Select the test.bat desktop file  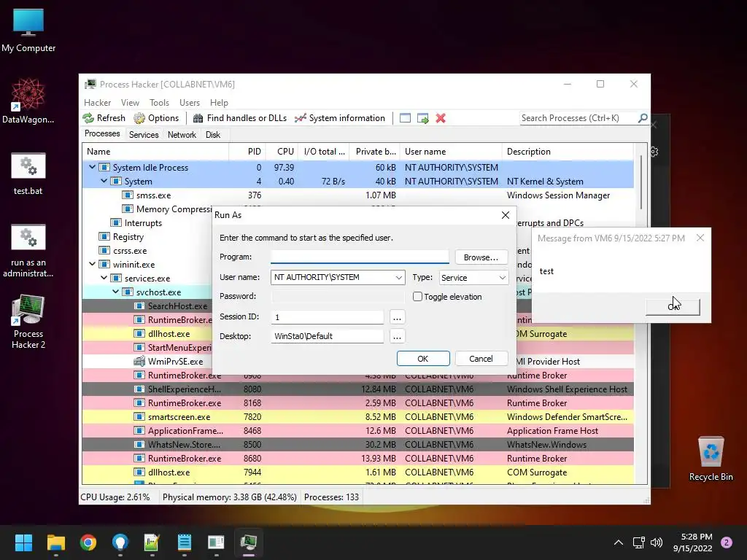[28, 174]
